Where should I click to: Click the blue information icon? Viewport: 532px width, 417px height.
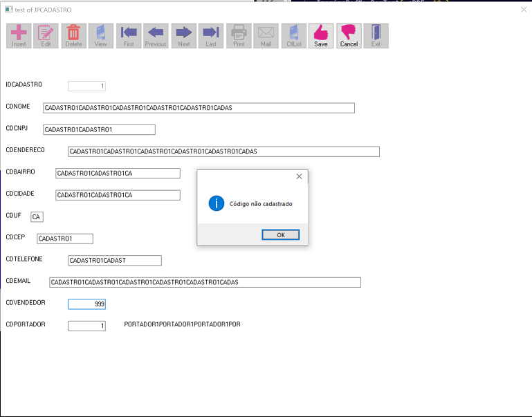tap(217, 203)
